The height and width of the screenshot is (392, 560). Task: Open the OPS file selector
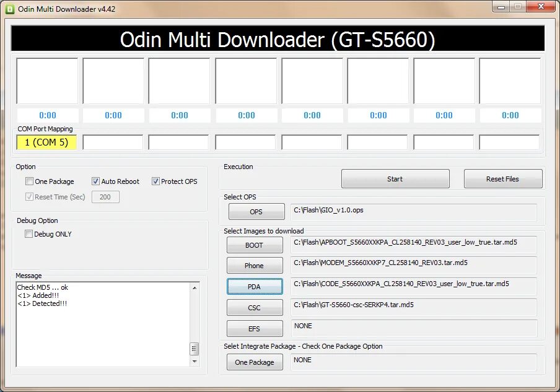256,212
